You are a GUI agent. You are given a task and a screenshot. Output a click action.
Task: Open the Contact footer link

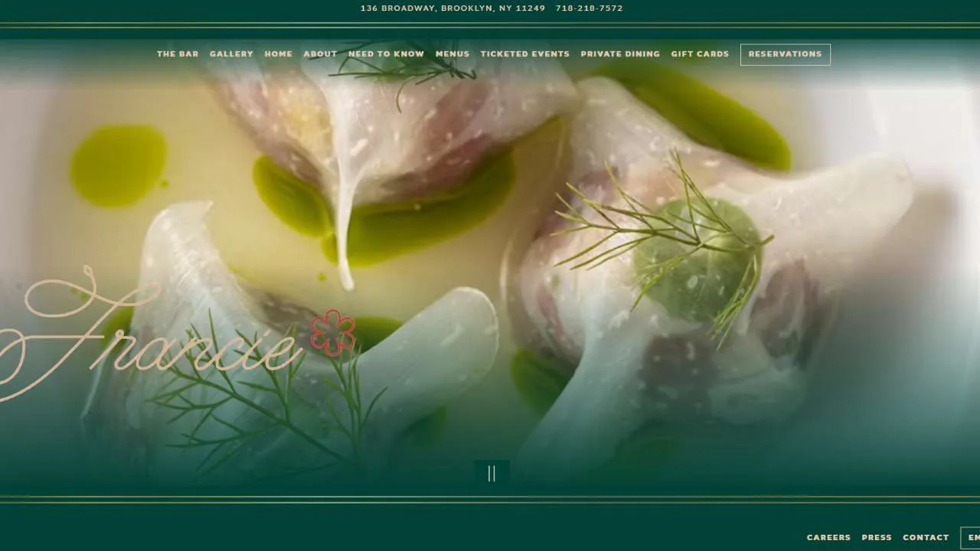click(x=926, y=538)
